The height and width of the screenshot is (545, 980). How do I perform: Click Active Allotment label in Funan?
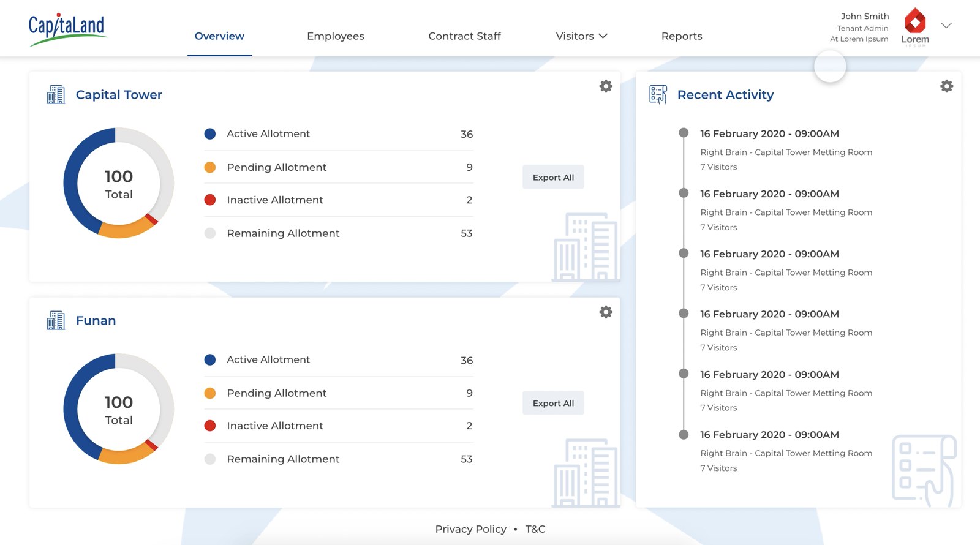[268, 359]
